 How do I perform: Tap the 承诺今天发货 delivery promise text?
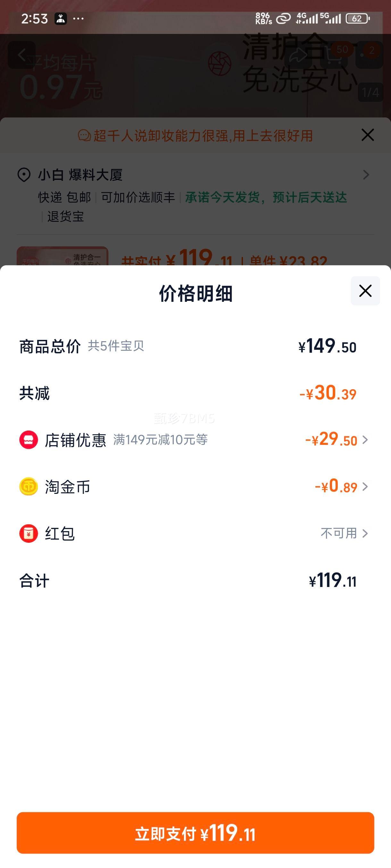tap(266, 197)
